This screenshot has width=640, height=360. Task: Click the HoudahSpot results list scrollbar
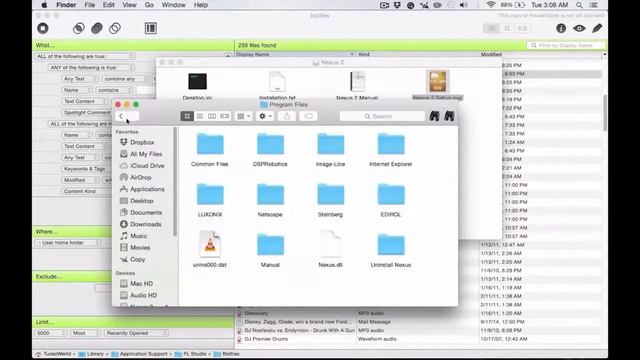coord(605,113)
